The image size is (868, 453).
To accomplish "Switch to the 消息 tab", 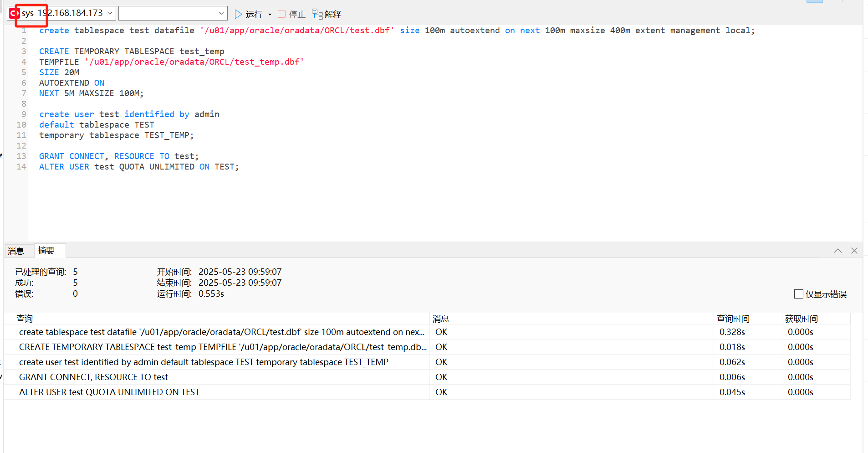I will click(16, 251).
